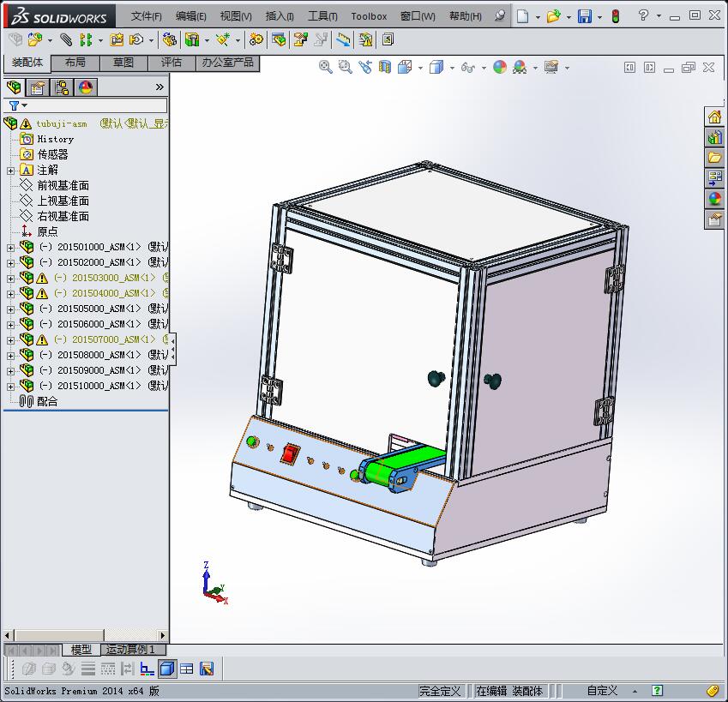Click the Exploded View icon

coord(300,40)
